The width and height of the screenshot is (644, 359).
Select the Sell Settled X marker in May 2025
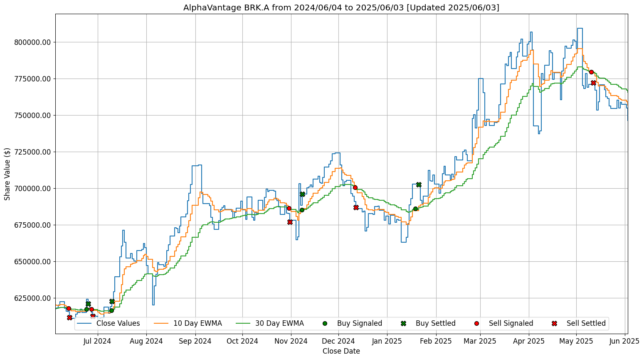(593, 83)
